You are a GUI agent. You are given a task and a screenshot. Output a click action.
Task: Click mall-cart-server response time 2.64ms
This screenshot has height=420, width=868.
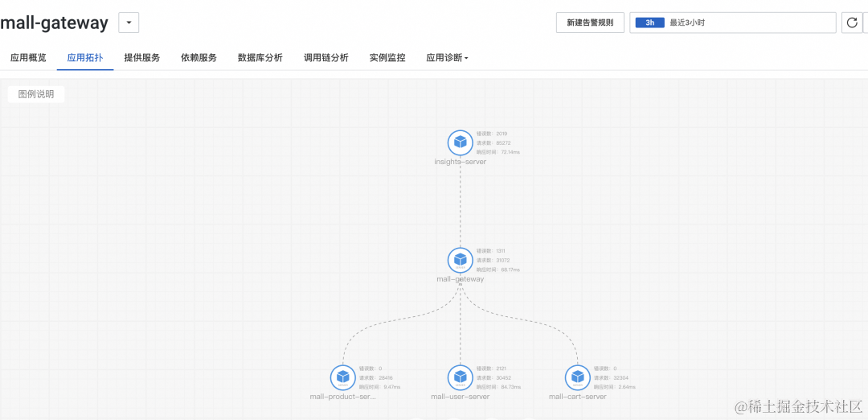click(x=615, y=387)
